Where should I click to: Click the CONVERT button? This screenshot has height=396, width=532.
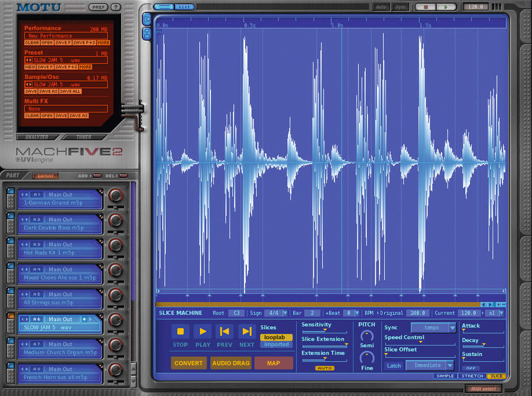(189, 363)
